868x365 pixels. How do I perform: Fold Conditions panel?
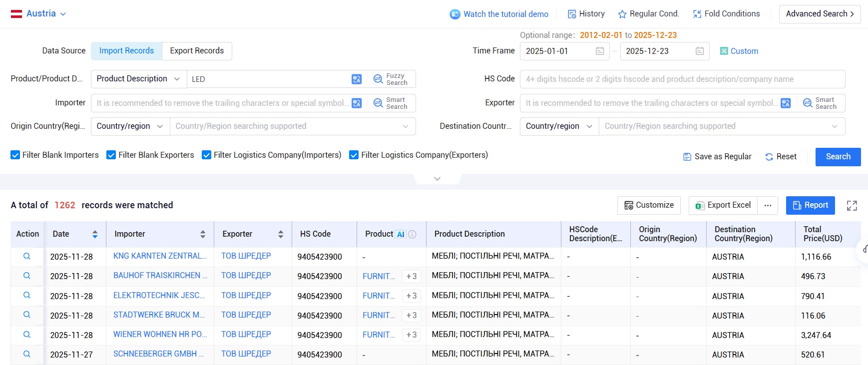pos(727,14)
